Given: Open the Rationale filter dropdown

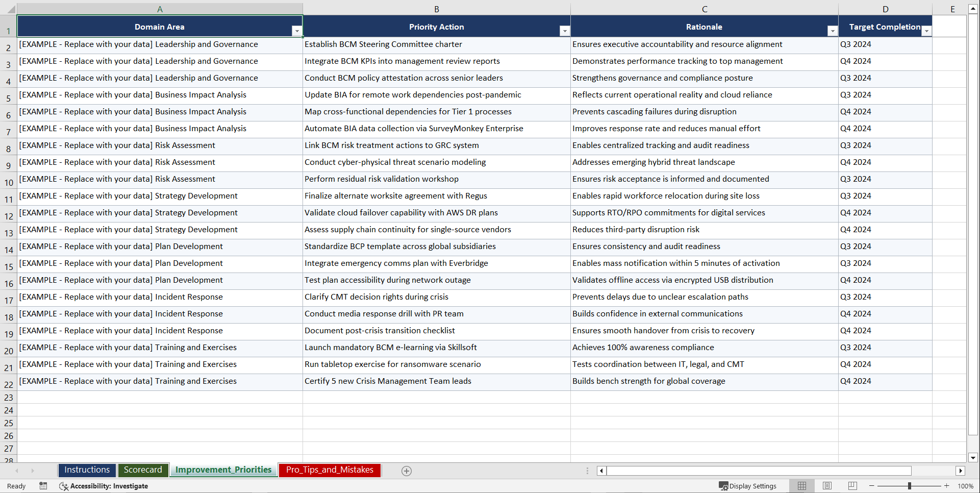Looking at the screenshot, I should 833,31.
